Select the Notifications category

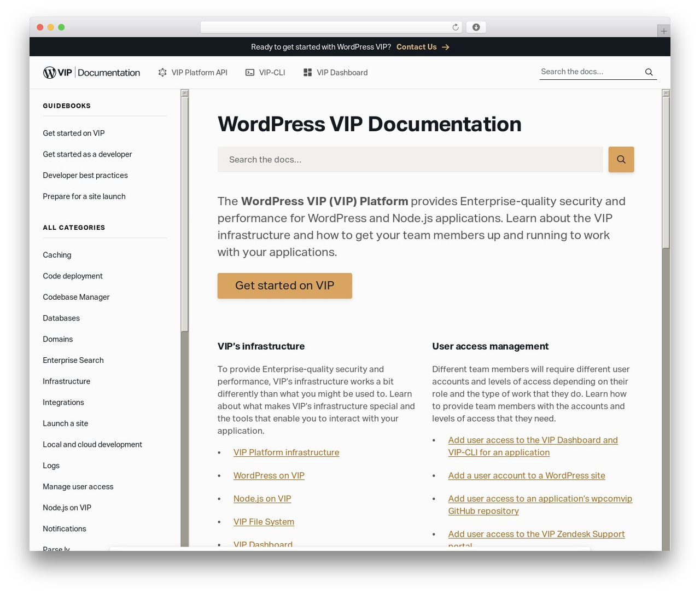click(65, 528)
